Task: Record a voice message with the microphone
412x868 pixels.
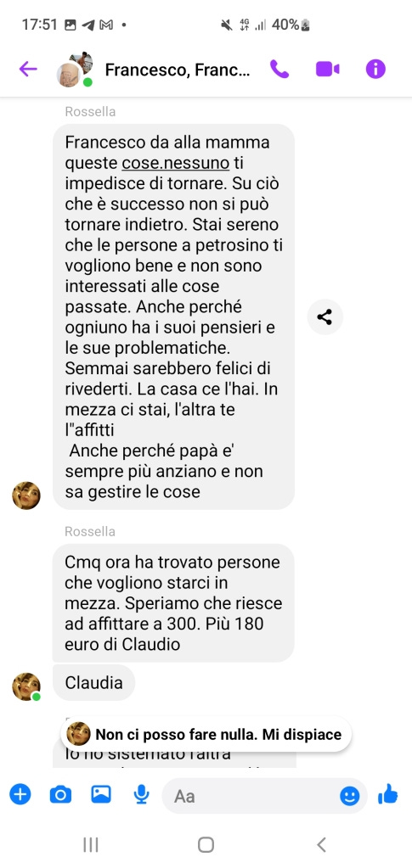Action: pos(141,796)
